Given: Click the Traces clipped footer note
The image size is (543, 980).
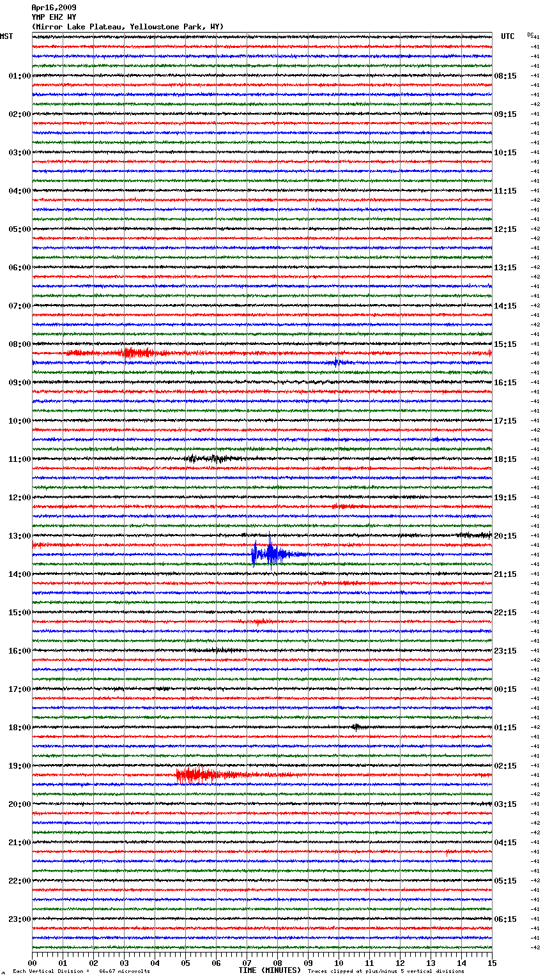Looking at the screenshot, I should click(386, 971).
